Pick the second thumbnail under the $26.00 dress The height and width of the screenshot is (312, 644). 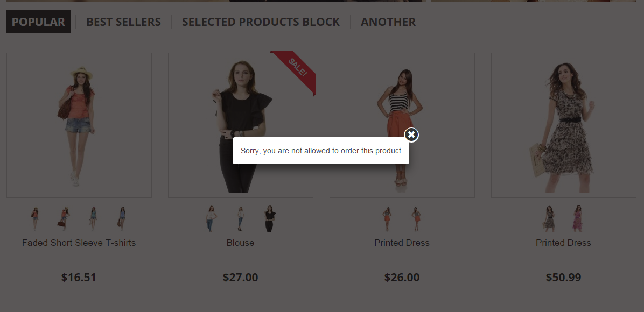[x=416, y=218]
